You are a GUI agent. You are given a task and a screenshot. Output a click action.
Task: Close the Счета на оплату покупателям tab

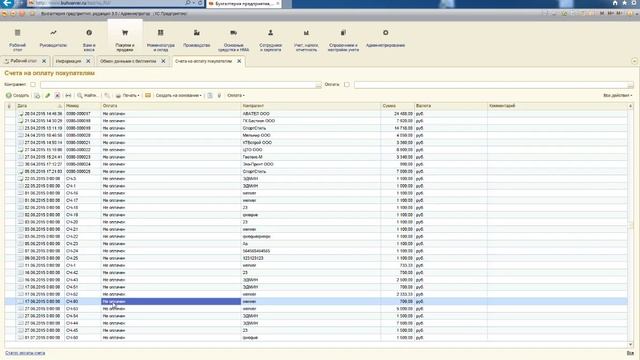[239, 61]
